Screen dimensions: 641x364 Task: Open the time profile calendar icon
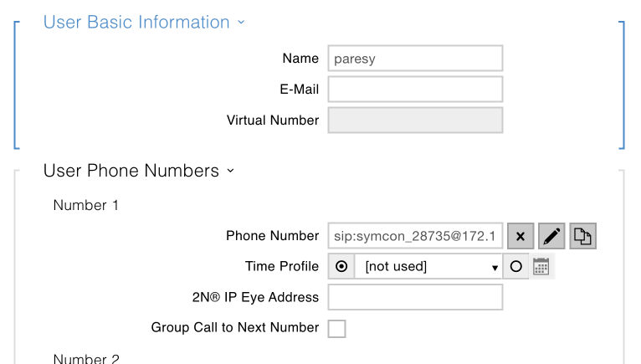pyautogui.click(x=541, y=267)
